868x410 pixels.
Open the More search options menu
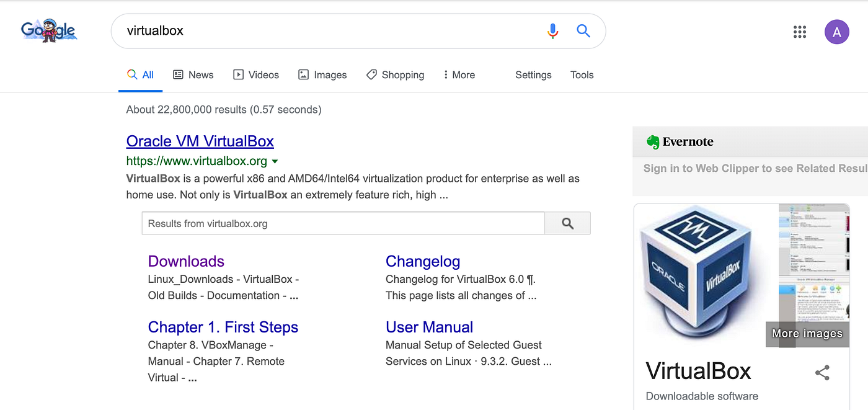[459, 75]
